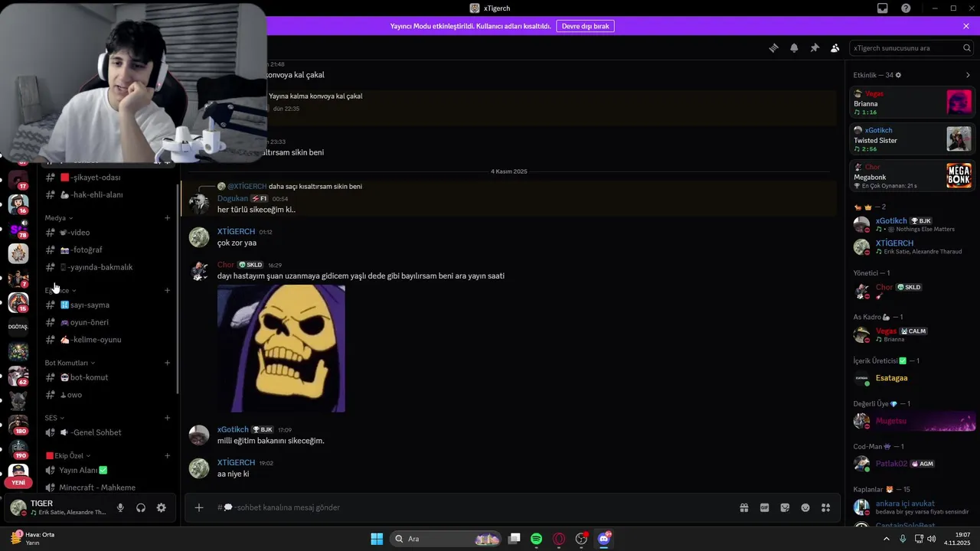Open the gift icon in message bar
Image resolution: width=980 pixels, height=551 pixels.
click(743, 507)
